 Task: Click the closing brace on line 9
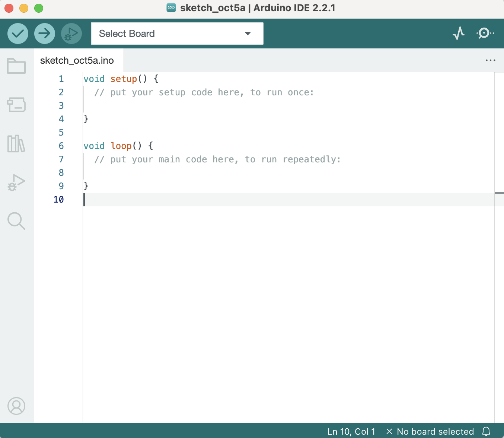pos(86,186)
